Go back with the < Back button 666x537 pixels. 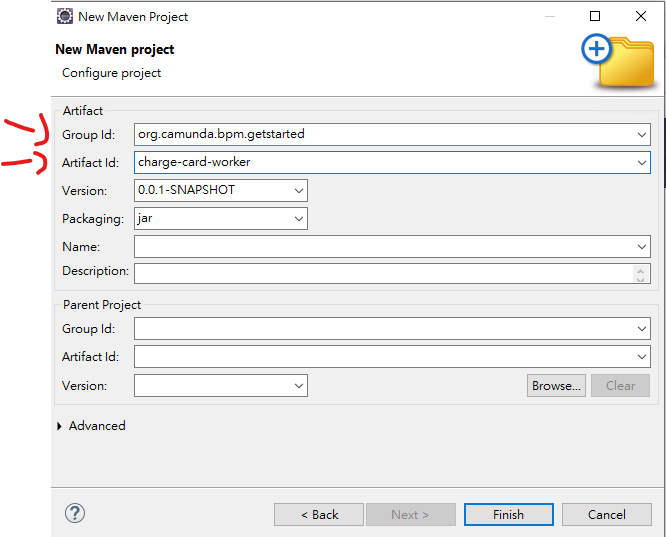pos(319,514)
